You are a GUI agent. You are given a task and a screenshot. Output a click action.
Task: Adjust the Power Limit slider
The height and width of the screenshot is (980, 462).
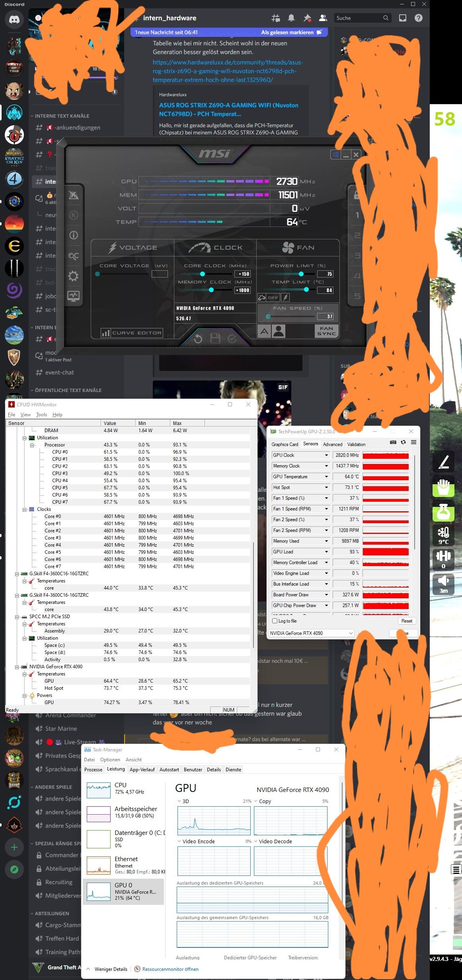point(301,274)
